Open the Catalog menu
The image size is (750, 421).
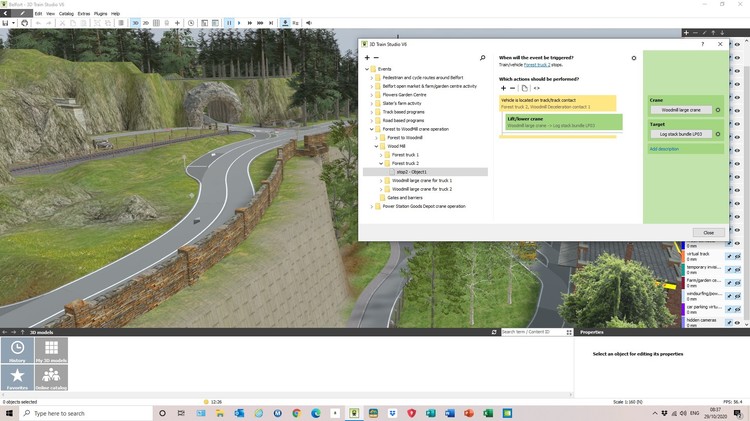click(x=66, y=13)
